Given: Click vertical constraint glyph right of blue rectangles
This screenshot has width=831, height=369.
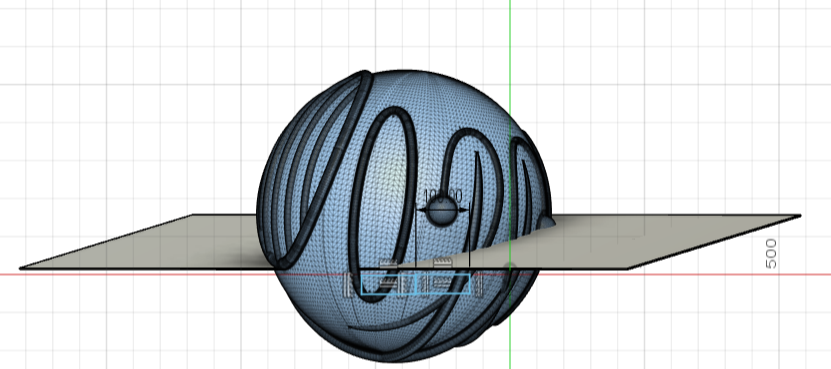Looking at the screenshot, I should pos(479,284).
